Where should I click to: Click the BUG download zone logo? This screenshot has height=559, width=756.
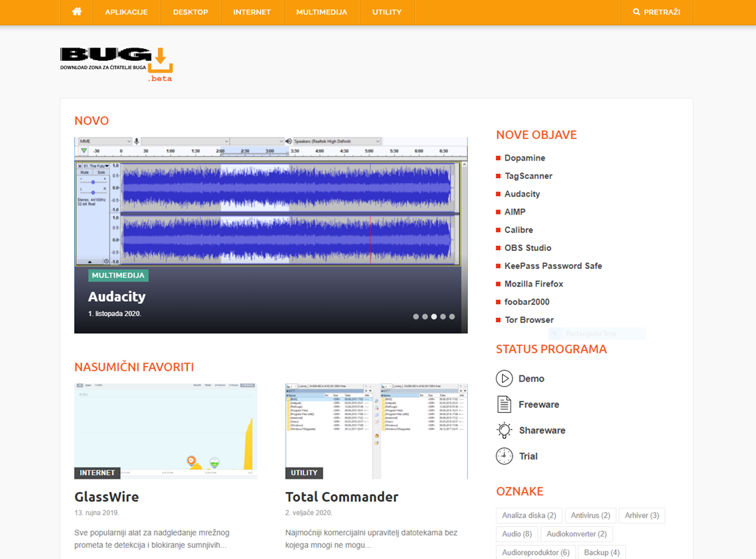pyautogui.click(x=116, y=64)
